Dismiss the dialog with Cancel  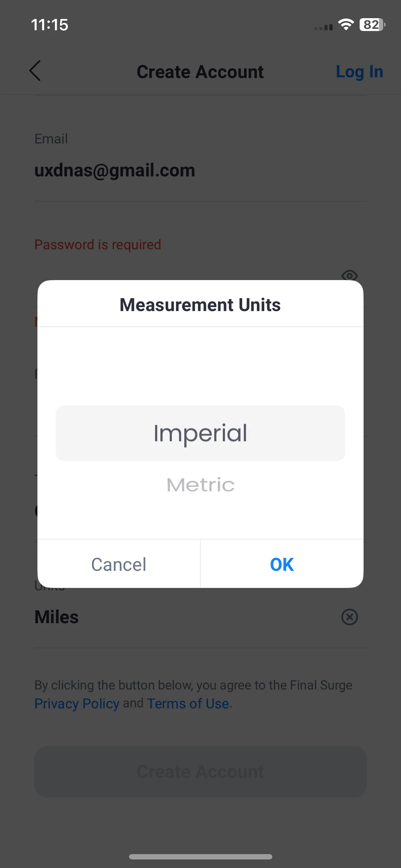point(119,564)
